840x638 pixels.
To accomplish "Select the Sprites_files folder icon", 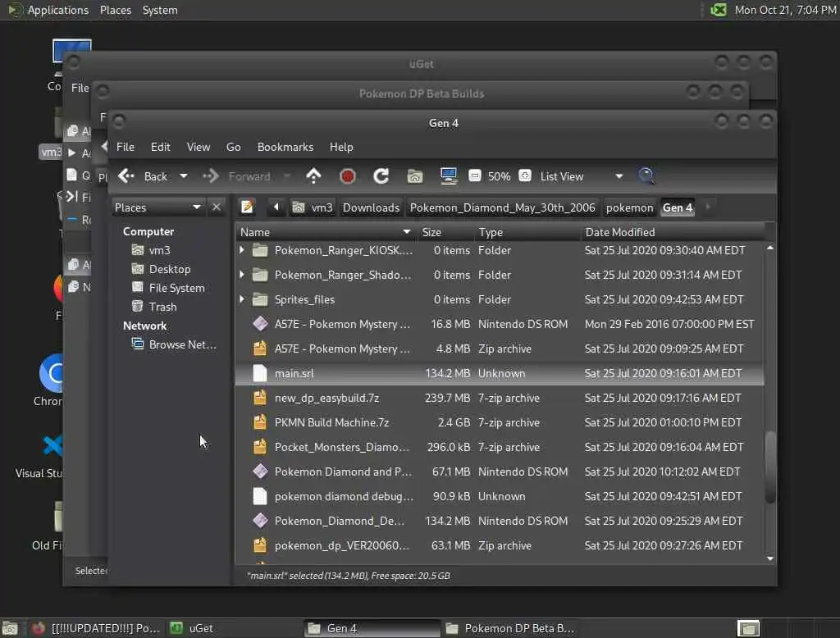I will pyautogui.click(x=260, y=299).
